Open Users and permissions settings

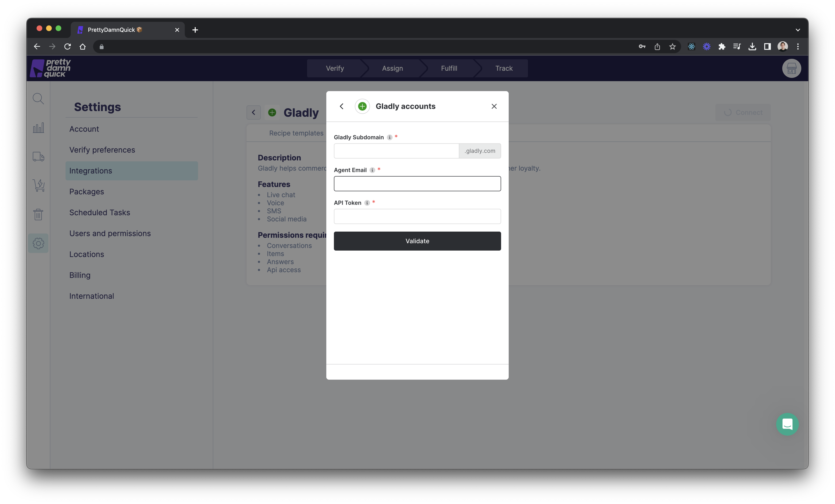click(x=110, y=233)
